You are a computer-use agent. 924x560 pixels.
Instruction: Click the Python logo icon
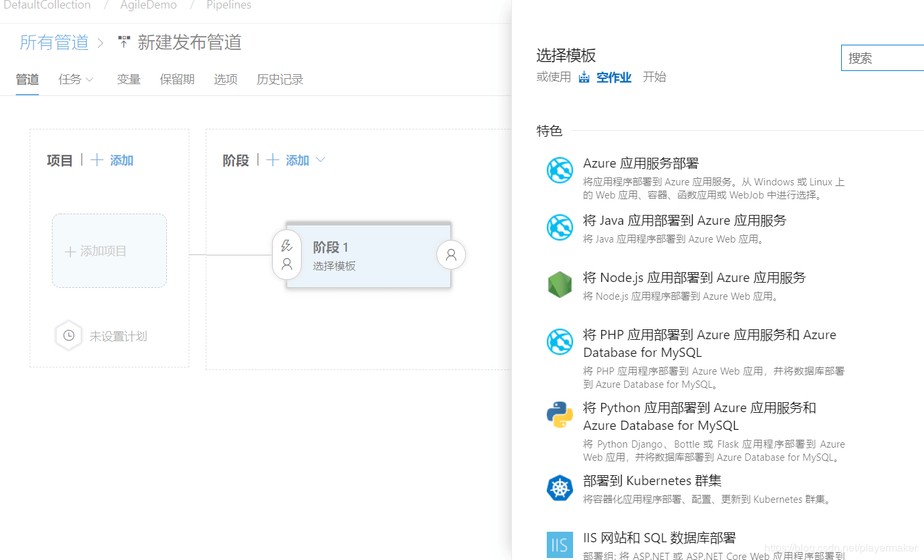[x=560, y=415]
